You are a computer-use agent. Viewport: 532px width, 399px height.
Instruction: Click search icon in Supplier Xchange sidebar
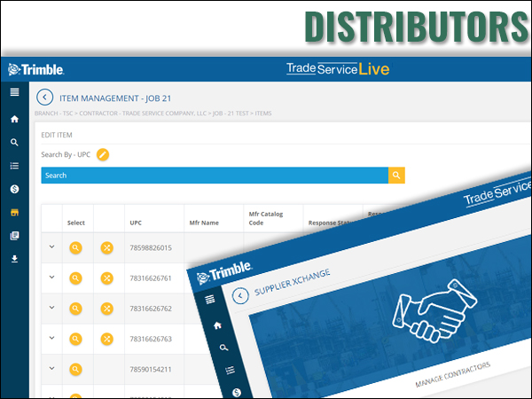pyautogui.click(x=223, y=348)
